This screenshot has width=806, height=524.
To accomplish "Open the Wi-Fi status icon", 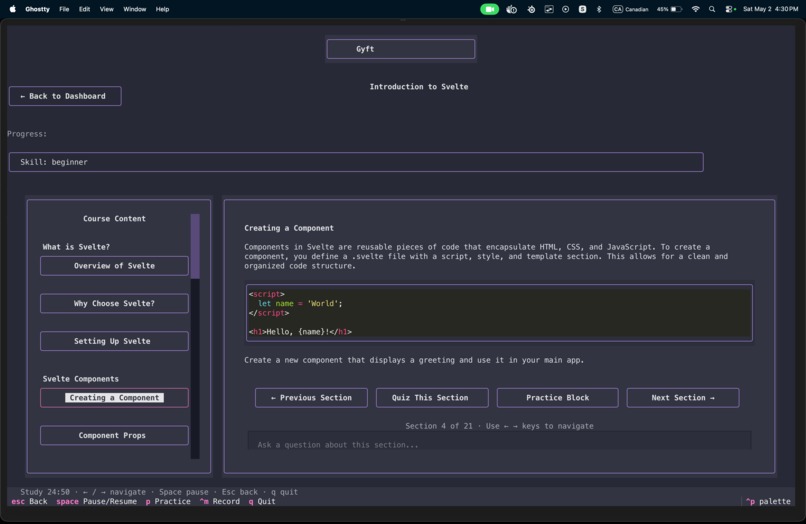I will click(x=695, y=9).
